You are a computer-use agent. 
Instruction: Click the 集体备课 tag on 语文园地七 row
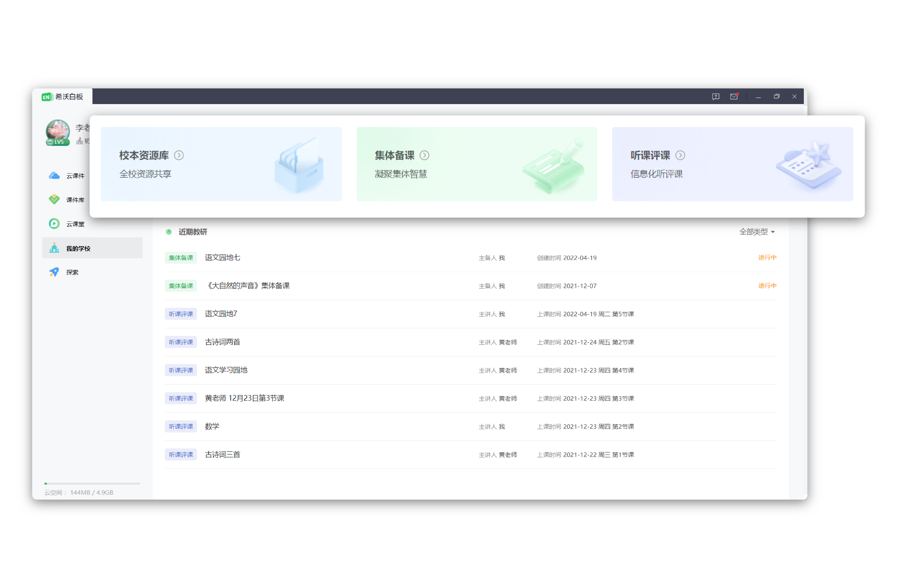181,258
